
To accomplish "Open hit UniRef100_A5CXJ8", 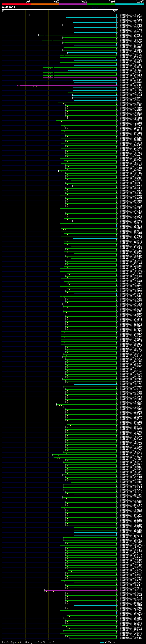I will click(131, 452).
